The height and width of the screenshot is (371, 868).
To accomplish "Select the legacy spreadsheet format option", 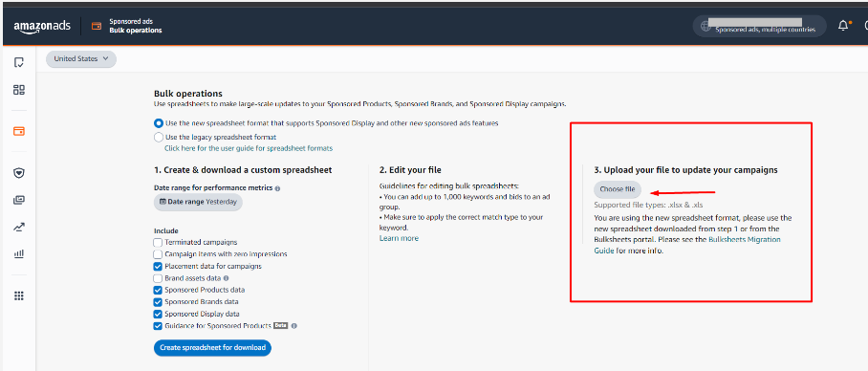I will coord(159,137).
